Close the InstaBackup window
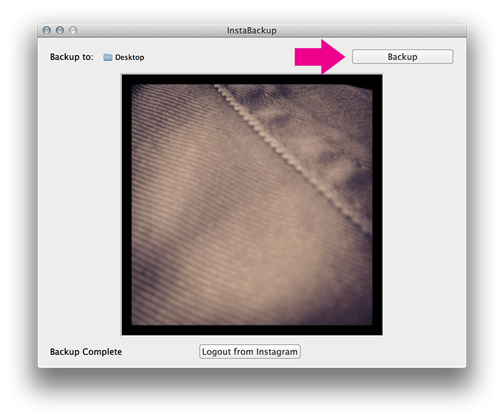Viewport: 504px width, 420px height. [47, 30]
